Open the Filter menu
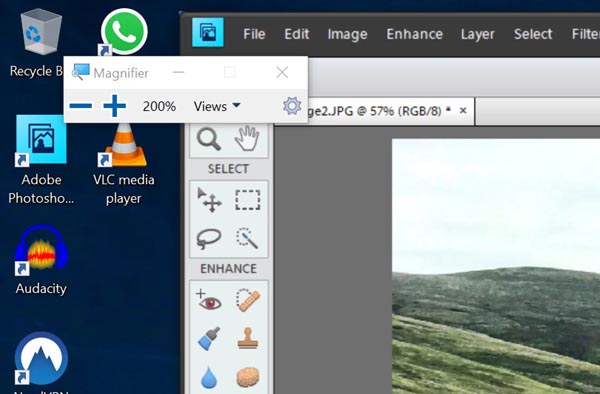The height and width of the screenshot is (394, 600). 585,34
